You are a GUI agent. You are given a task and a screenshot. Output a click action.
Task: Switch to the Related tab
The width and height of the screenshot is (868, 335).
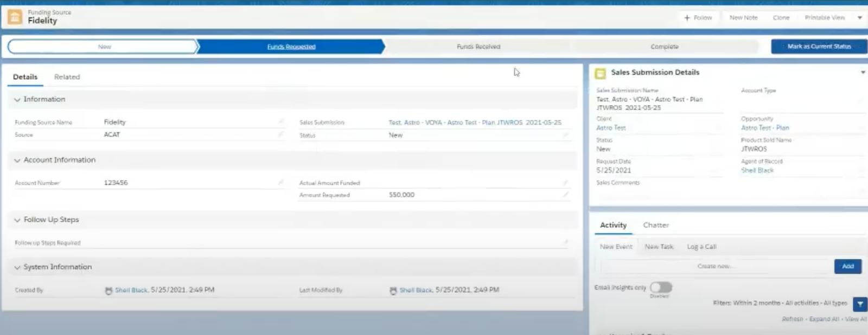click(67, 77)
